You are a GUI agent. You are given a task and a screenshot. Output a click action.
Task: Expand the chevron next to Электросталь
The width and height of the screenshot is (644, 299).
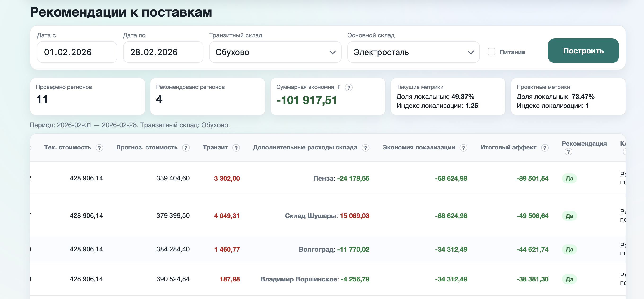pos(470,52)
